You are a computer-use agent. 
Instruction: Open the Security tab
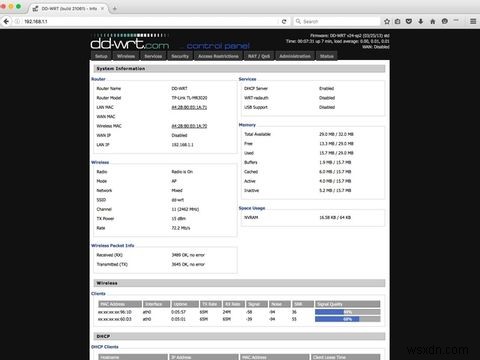point(180,56)
